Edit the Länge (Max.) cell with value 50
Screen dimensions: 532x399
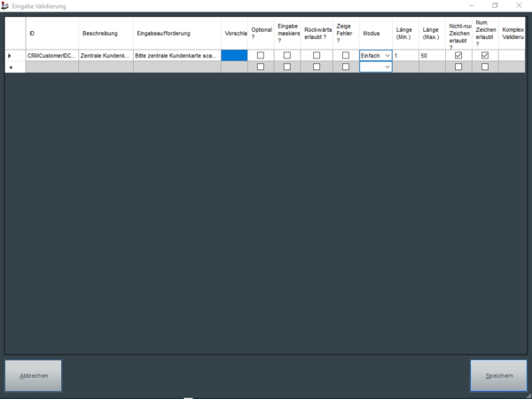click(432, 56)
